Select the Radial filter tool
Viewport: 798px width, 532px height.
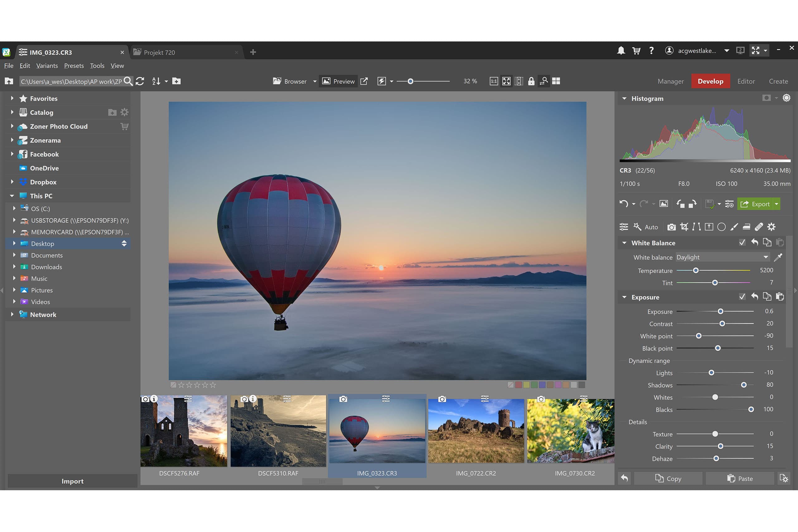pyautogui.click(x=722, y=227)
